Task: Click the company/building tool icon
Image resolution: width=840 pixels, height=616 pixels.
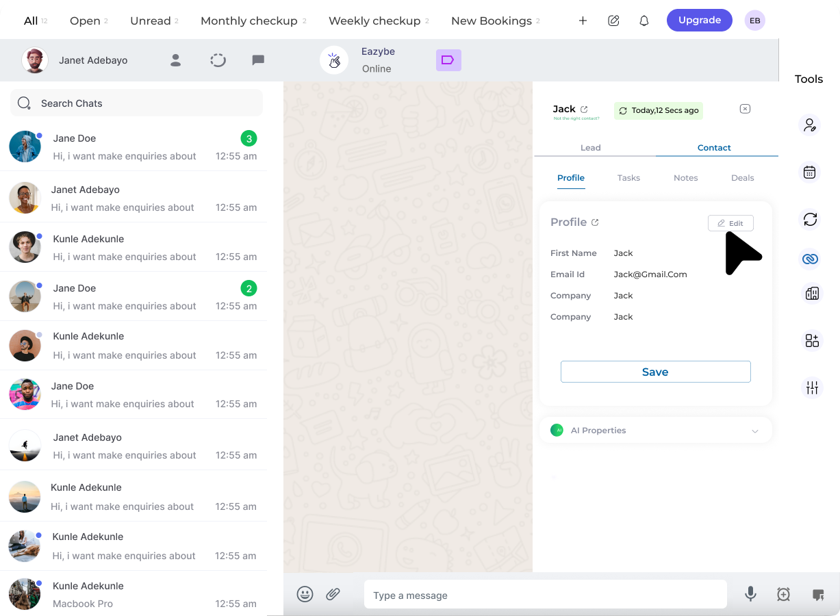Action: pyautogui.click(x=810, y=293)
